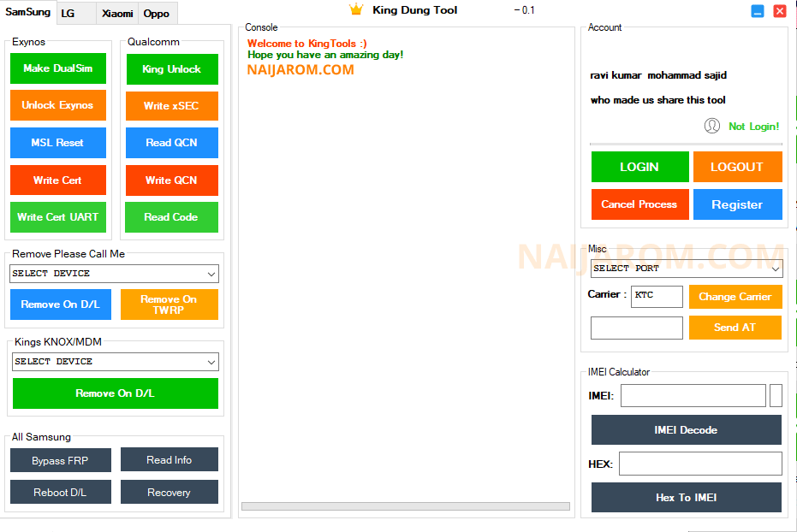The image size is (797, 532).
Task: Click the NAIJAROM.COM text in console
Action: click(300, 70)
